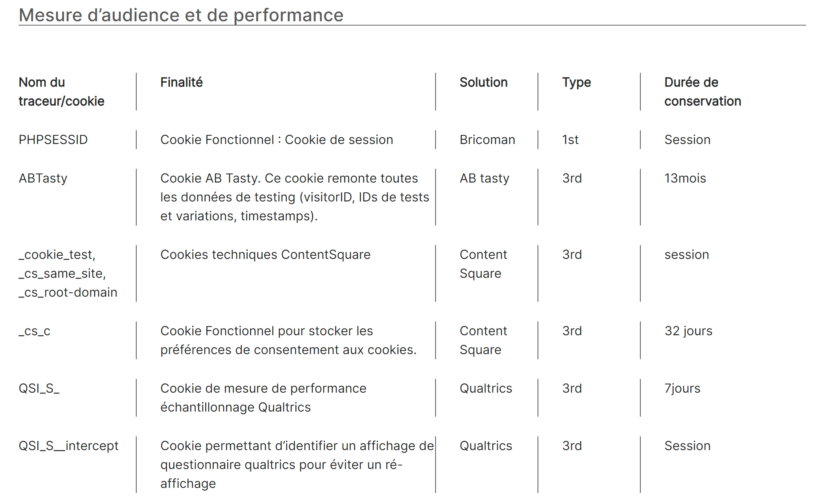The height and width of the screenshot is (504, 827).
Task: Click the ABTasty cookie name cell
Action: coord(43,178)
